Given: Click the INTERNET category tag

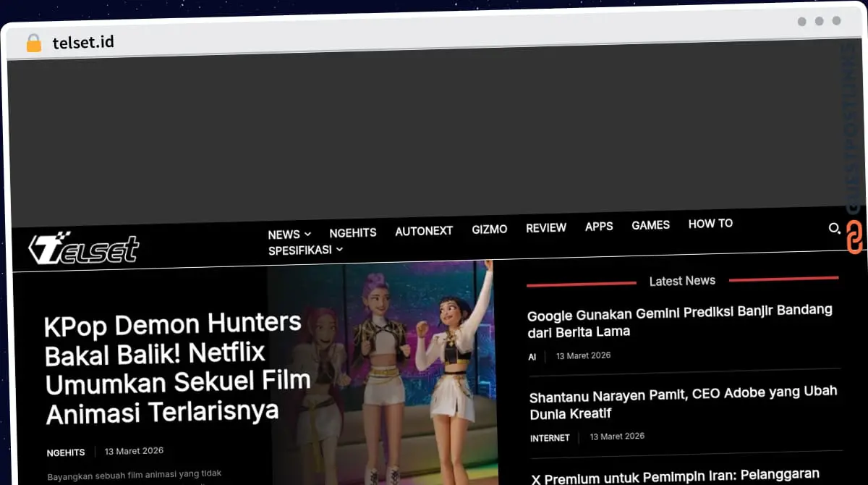Looking at the screenshot, I should pos(550,438).
